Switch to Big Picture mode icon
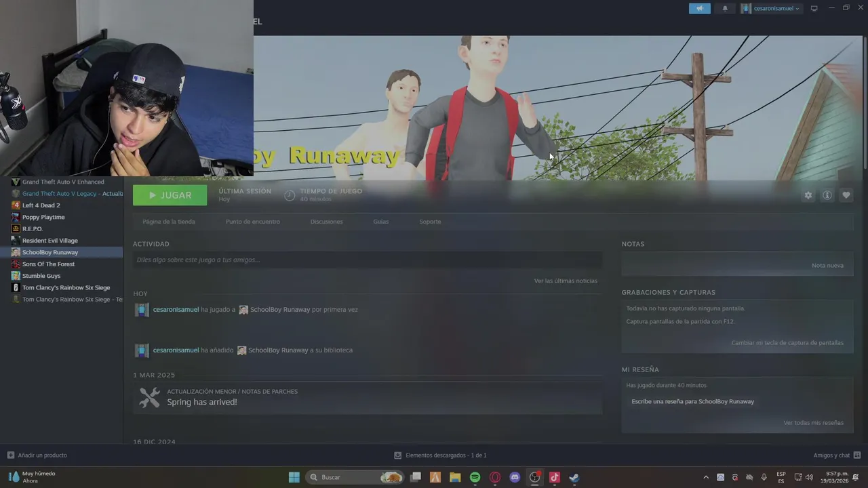Image resolution: width=868 pixels, height=488 pixels. [x=814, y=8]
